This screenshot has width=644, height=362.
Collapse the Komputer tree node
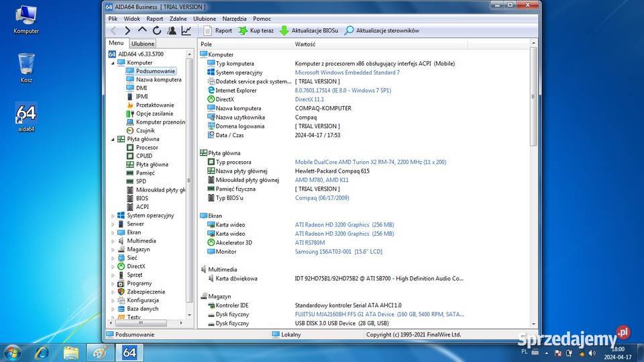coord(113,63)
